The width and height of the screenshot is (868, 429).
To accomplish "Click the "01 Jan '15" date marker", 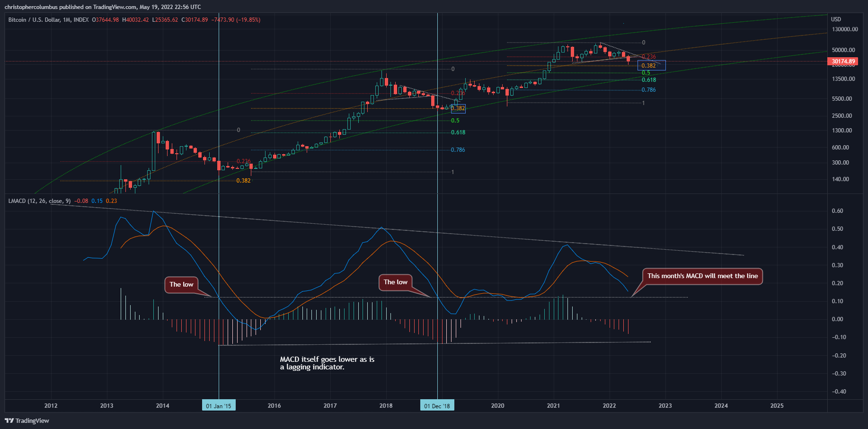I will (219, 406).
